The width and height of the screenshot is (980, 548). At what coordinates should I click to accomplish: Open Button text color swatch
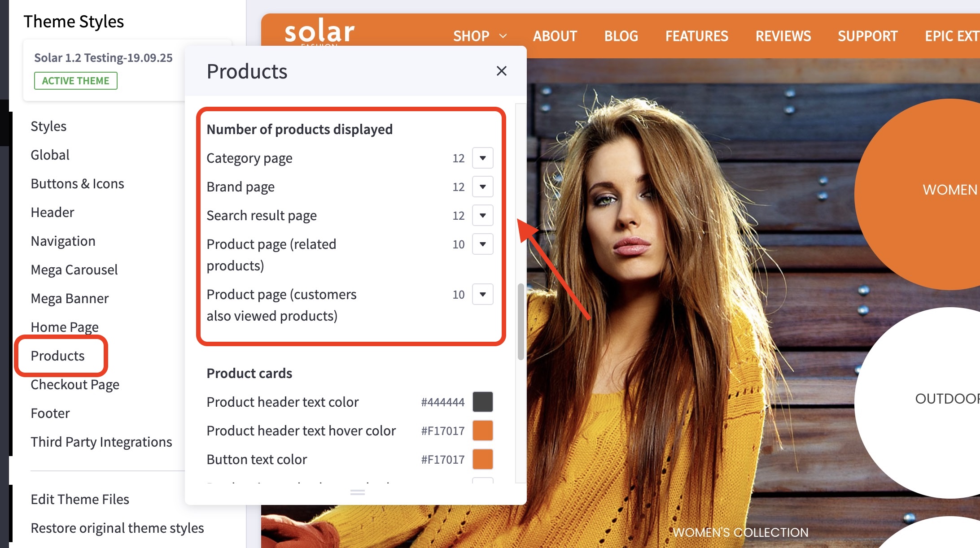click(x=482, y=459)
